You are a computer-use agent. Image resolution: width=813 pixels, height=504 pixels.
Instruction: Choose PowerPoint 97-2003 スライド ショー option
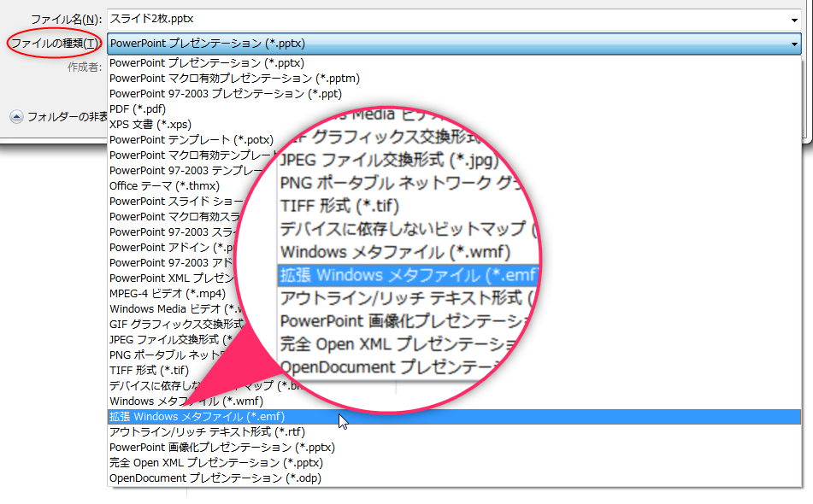pyautogui.click(x=174, y=232)
